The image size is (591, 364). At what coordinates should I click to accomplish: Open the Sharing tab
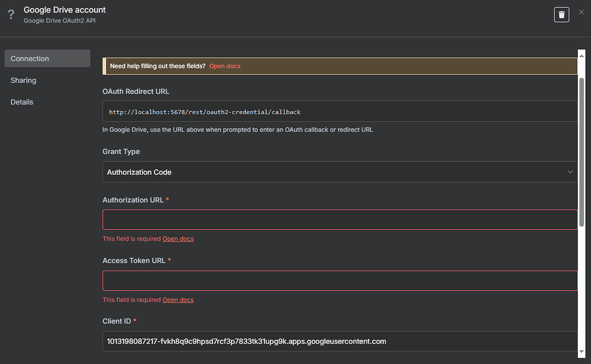point(23,80)
